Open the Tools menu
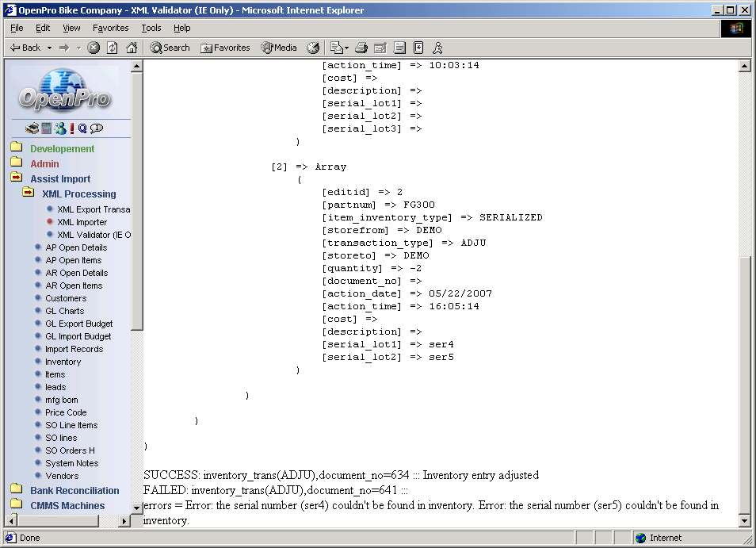Screen dimensions: 756x548 (x=151, y=28)
